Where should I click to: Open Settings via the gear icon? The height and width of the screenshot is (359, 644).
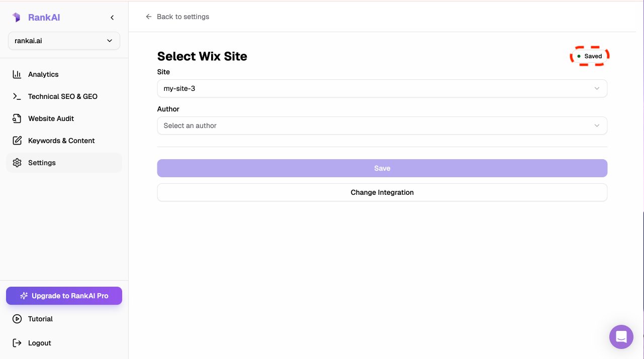[18, 163]
